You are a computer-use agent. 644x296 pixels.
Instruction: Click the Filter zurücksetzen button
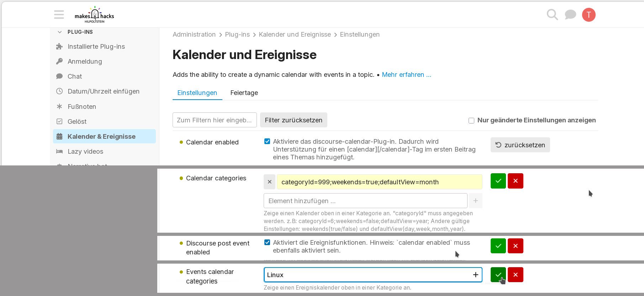[x=294, y=120]
